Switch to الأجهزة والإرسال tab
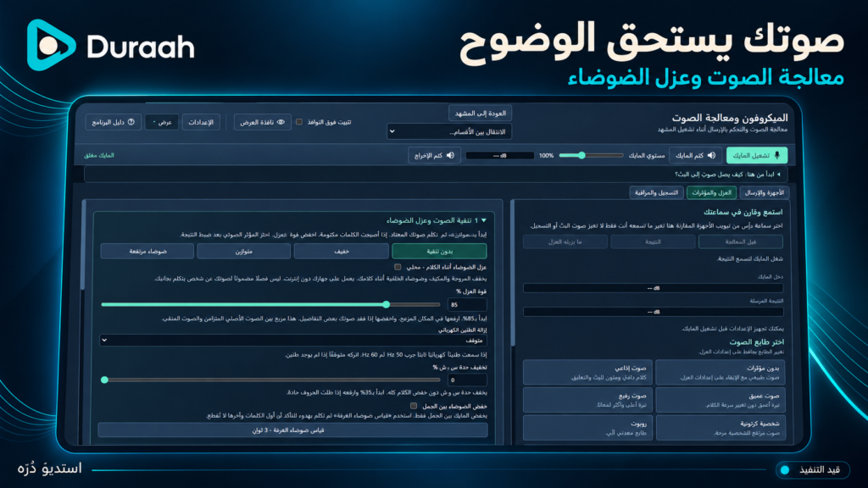 coord(764,192)
